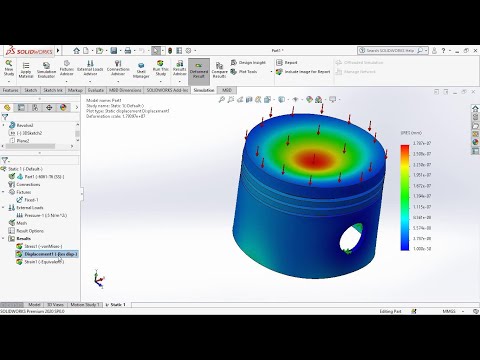Open the External Loads Advisor dropdown arrow
This screenshot has height=360, width=480.
[90, 81]
